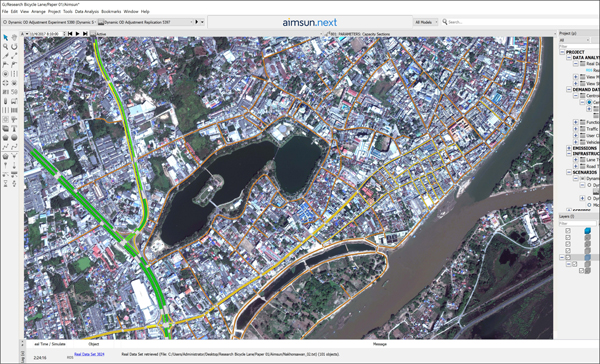Select the INFRASTRUCTURE tree item

586,153
